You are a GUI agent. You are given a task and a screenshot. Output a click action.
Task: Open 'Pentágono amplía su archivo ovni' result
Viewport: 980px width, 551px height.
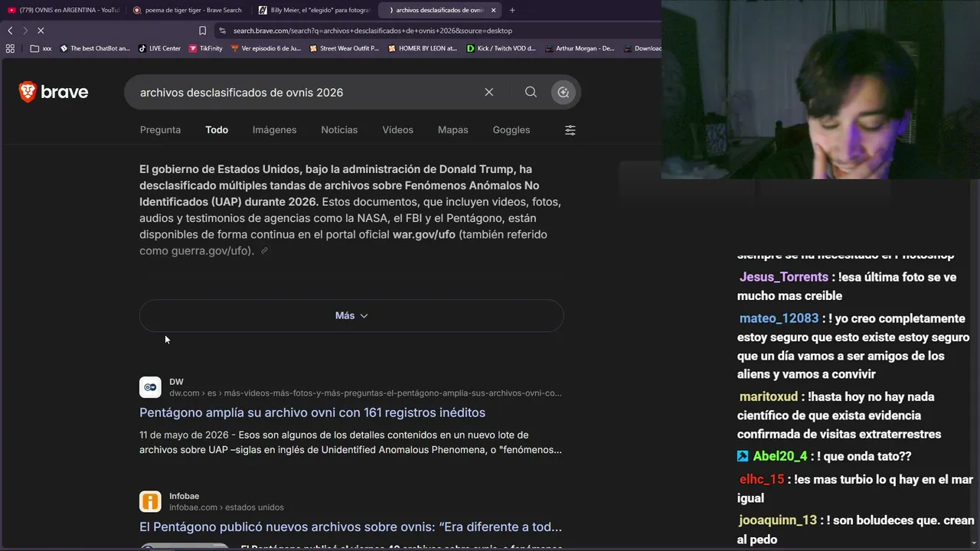coord(312,412)
